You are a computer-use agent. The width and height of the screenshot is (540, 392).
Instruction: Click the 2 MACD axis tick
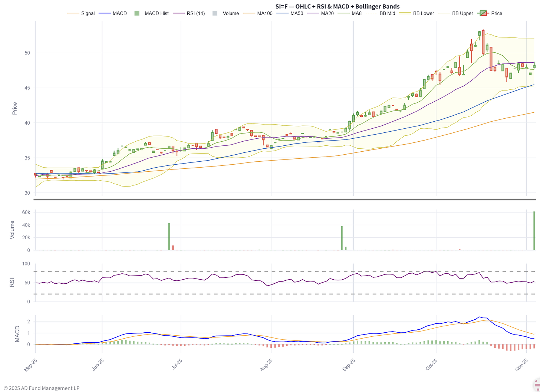[29, 322]
